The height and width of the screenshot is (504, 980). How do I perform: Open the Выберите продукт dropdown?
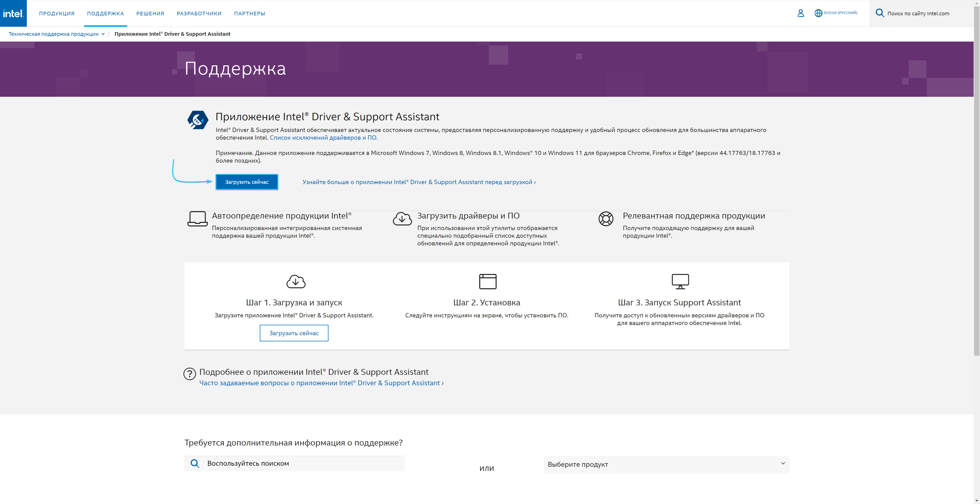point(666,464)
